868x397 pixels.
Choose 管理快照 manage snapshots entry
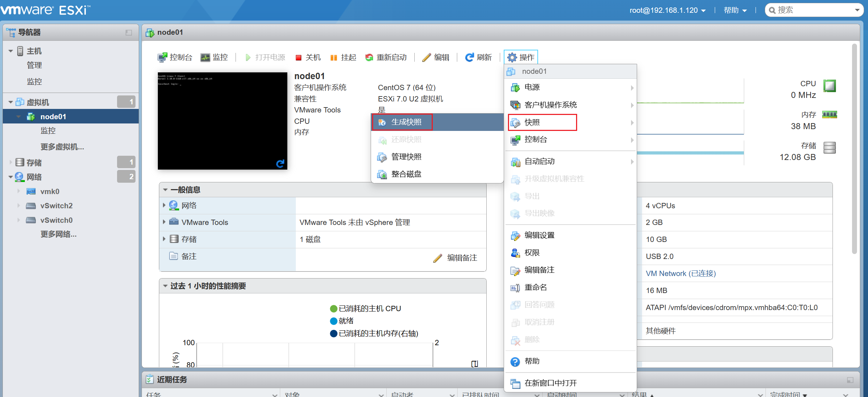[x=437, y=157]
